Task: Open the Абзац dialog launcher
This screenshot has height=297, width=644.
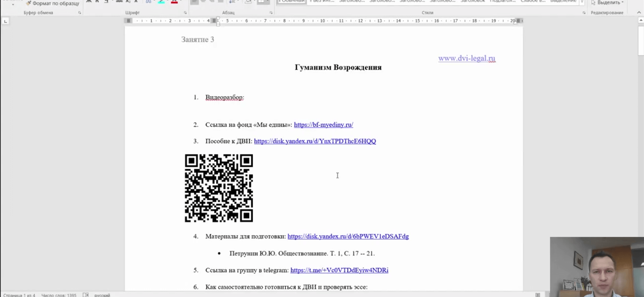Action: click(271, 13)
